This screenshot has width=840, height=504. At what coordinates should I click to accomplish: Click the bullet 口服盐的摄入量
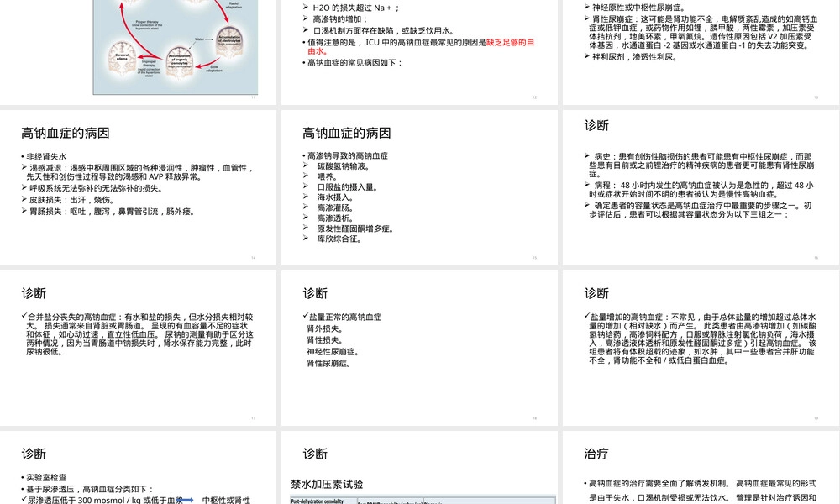pos(349,187)
